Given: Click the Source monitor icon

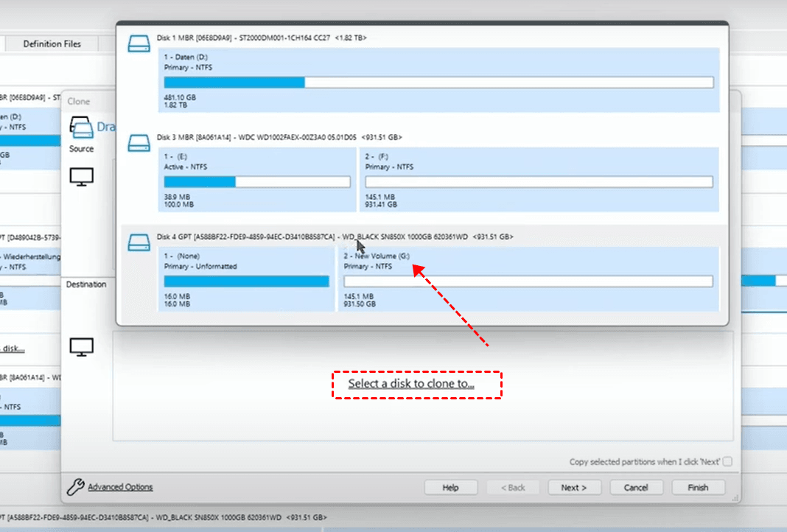Looking at the screenshot, I should (82, 177).
